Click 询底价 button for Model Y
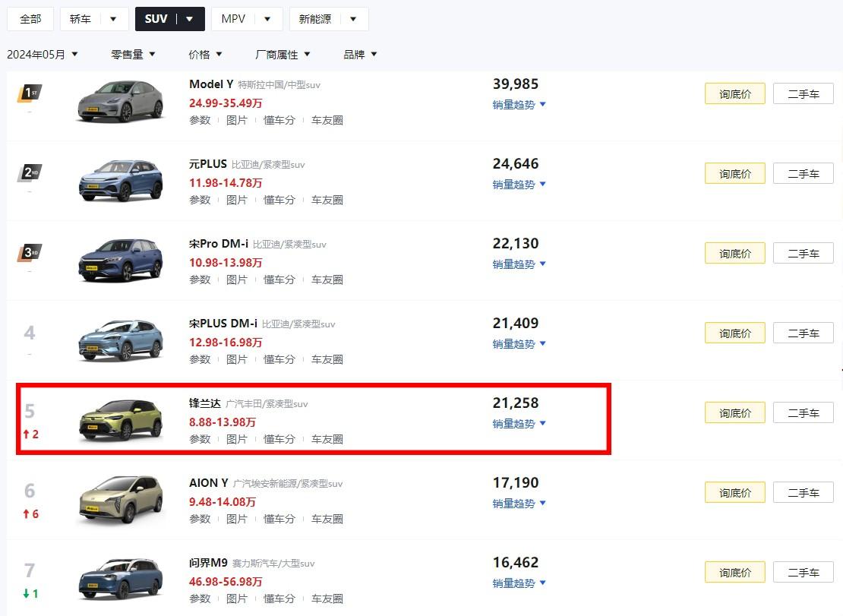 [734, 94]
